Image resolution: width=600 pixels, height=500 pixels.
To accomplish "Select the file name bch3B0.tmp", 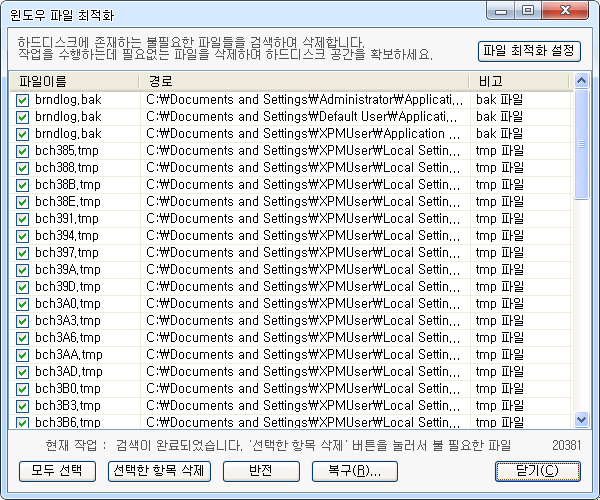I will pos(68,389).
